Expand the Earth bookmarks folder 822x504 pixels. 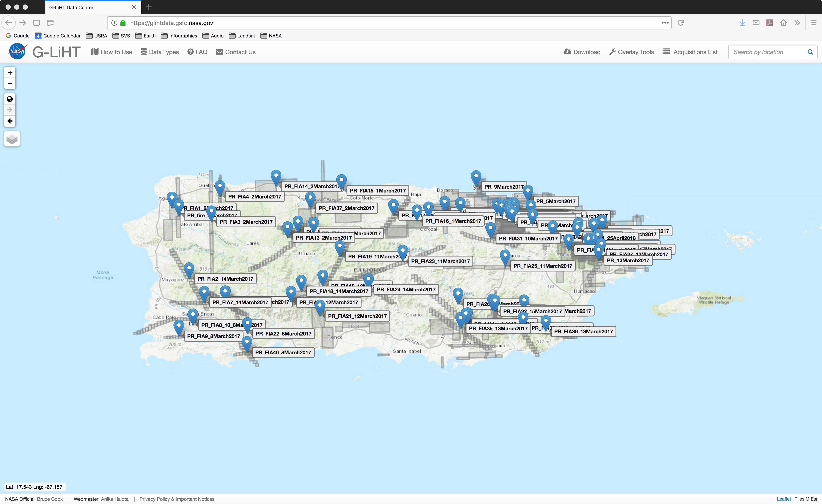pyautogui.click(x=145, y=36)
